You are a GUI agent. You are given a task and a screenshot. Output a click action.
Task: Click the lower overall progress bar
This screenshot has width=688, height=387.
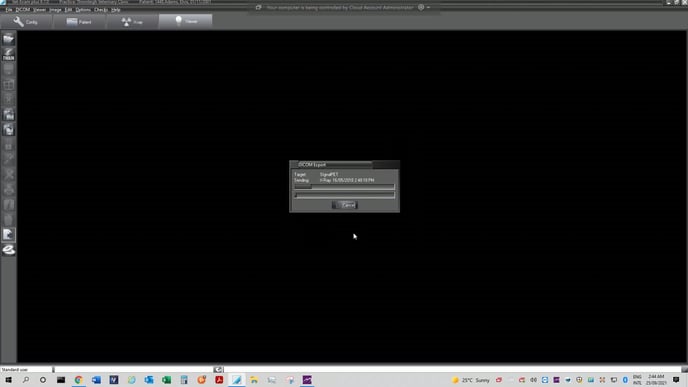tap(344, 195)
